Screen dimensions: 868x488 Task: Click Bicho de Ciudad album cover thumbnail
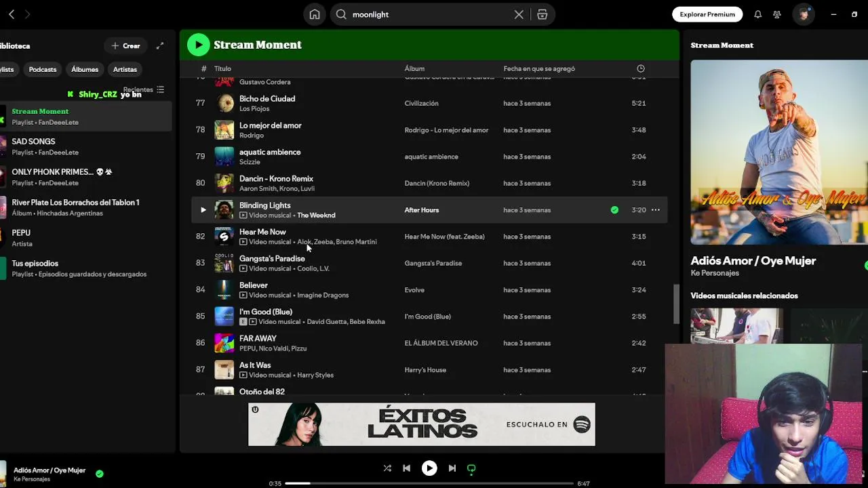[x=224, y=103]
